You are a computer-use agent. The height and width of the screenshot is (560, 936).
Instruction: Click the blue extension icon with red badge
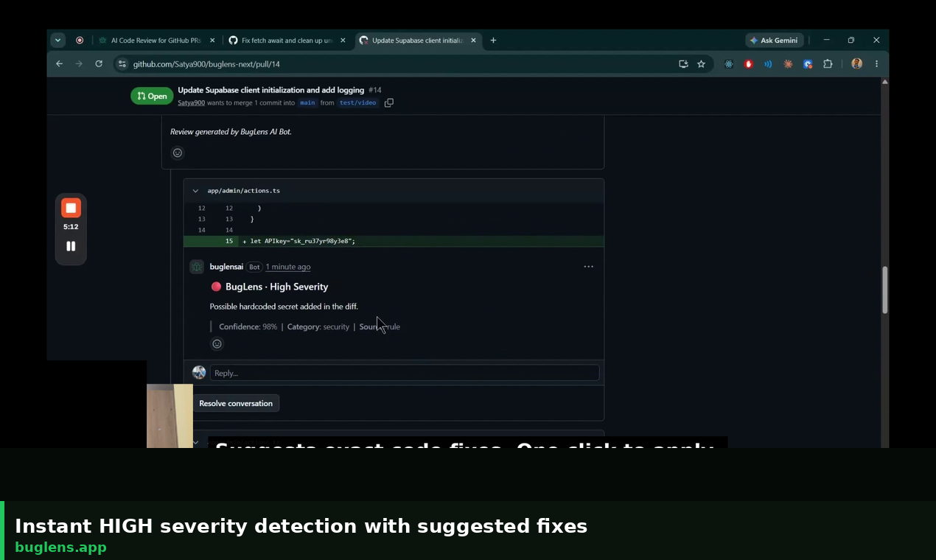[808, 64]
